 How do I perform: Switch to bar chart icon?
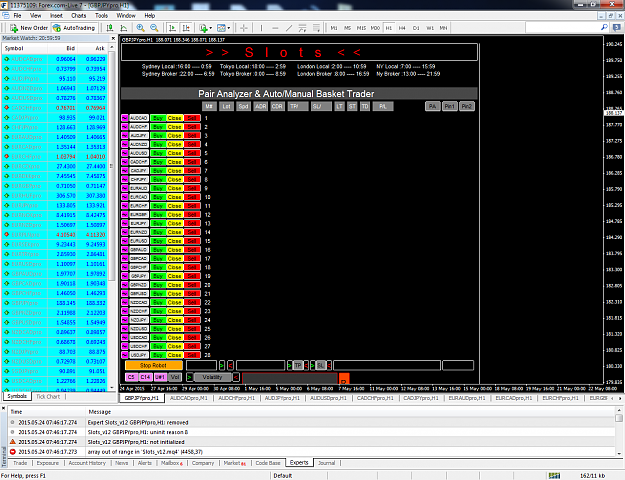point(110,28)
